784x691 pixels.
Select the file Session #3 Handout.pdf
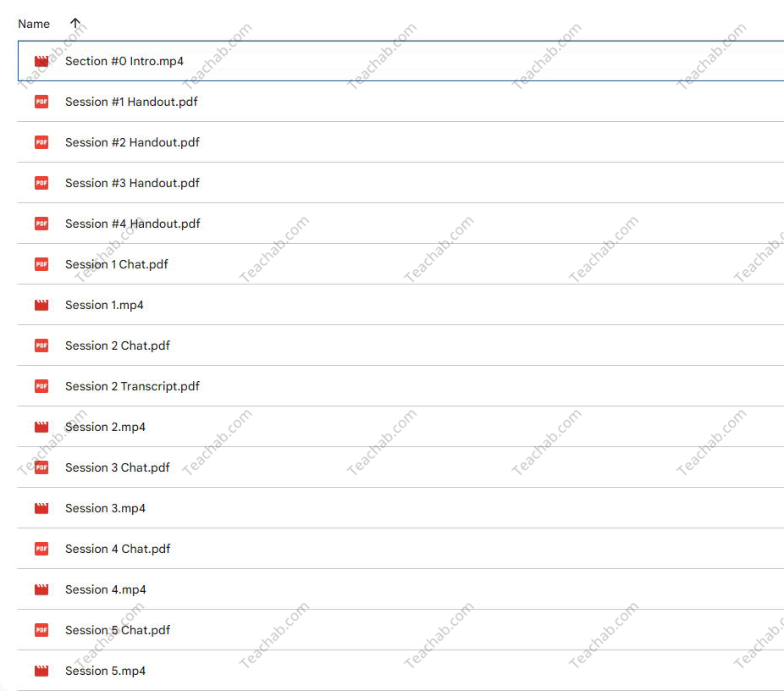click(x=401, y=183)
